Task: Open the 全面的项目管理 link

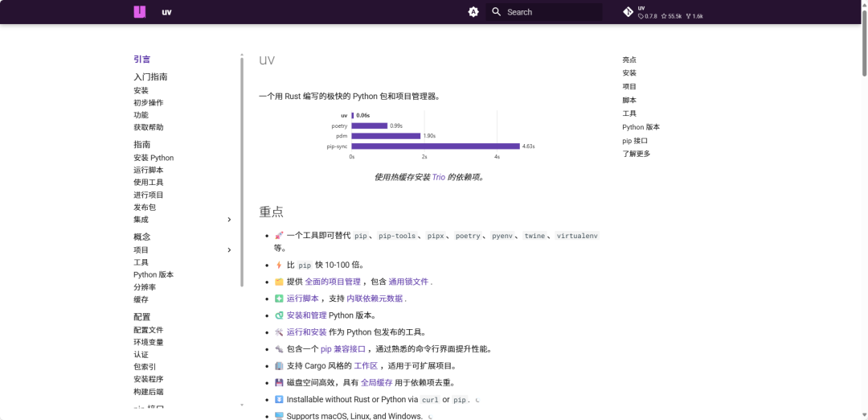Action: [333, 282]
